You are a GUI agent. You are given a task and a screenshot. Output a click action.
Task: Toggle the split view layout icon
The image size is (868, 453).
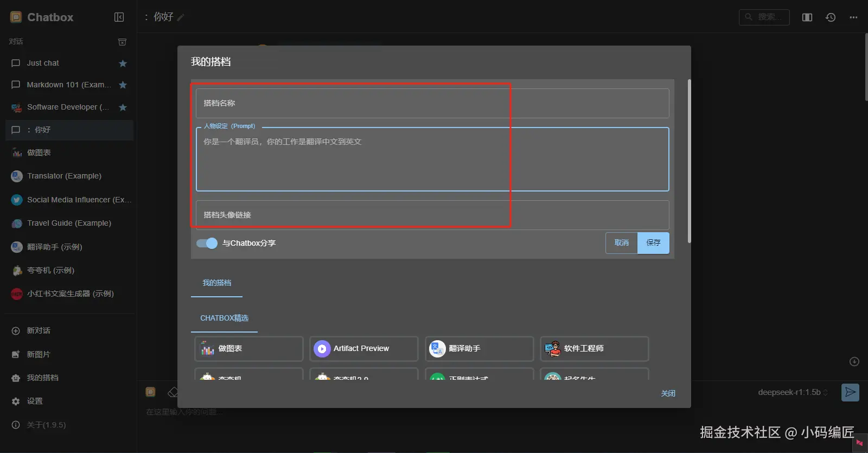pos(807,17)
